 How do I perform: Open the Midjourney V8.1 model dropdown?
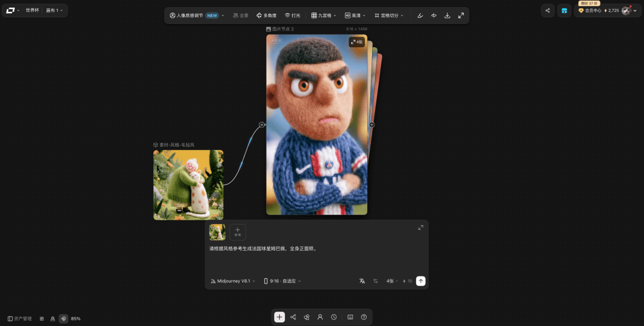pos(233,281)
